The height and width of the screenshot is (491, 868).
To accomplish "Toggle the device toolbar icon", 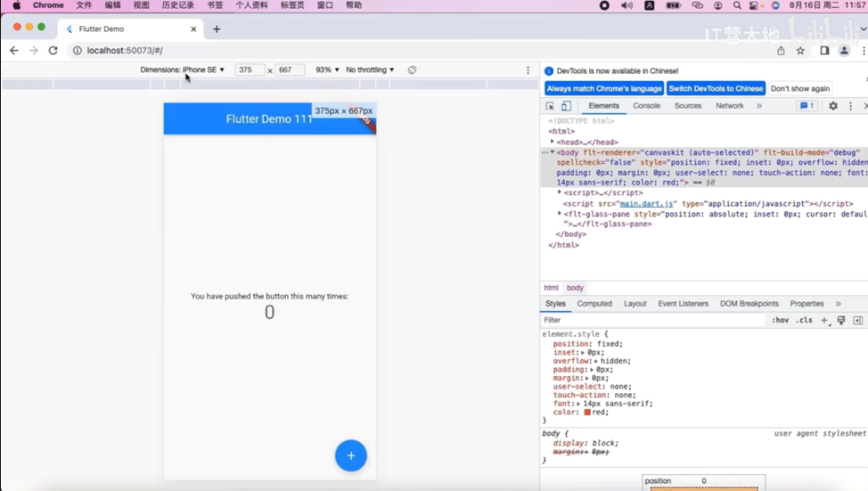I will point(566,106).
